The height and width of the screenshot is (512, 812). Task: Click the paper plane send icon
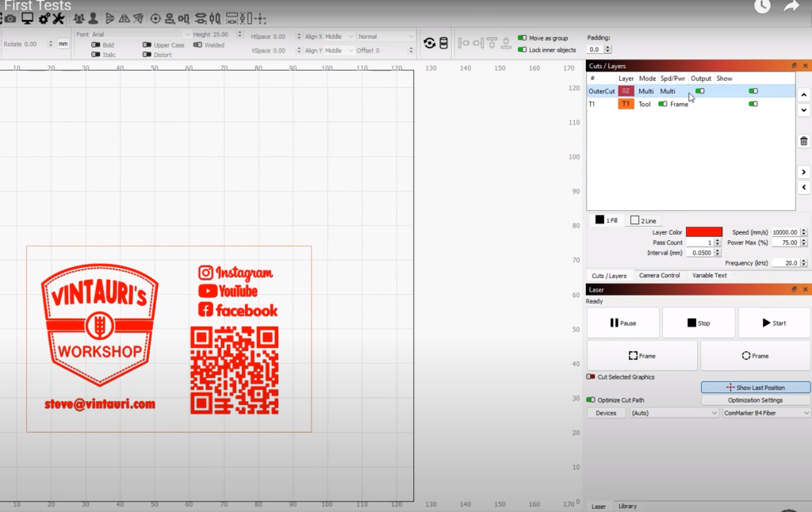[x=138, y=18]
